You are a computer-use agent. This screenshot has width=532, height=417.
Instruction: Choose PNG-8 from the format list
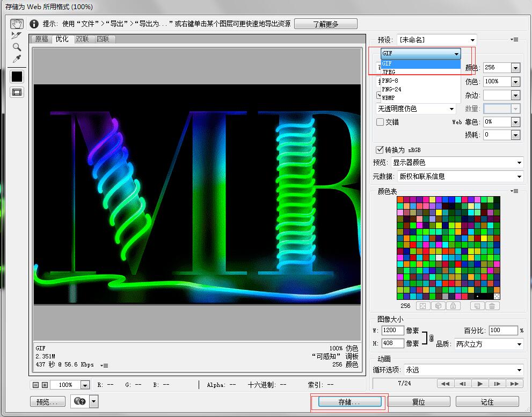tap(421, 81)
